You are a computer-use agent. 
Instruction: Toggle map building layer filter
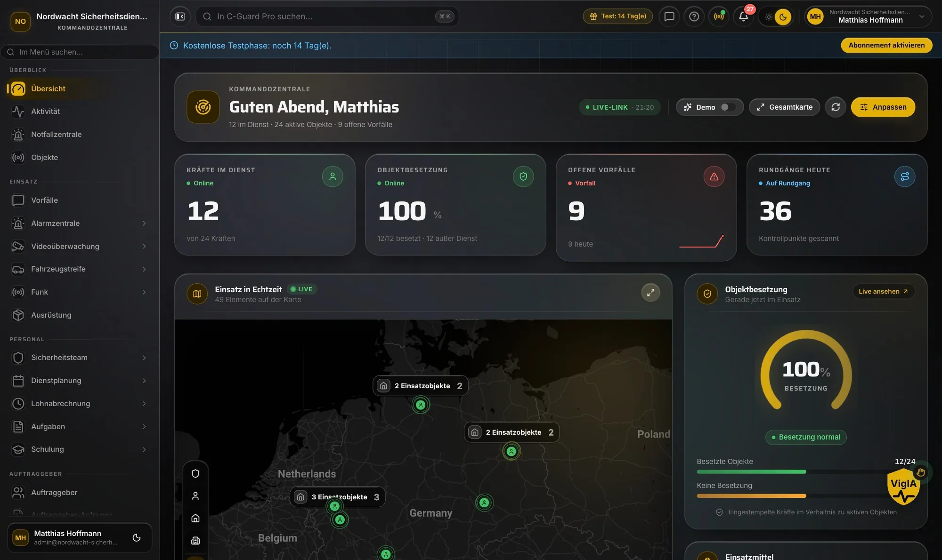(x=195, y=541)
